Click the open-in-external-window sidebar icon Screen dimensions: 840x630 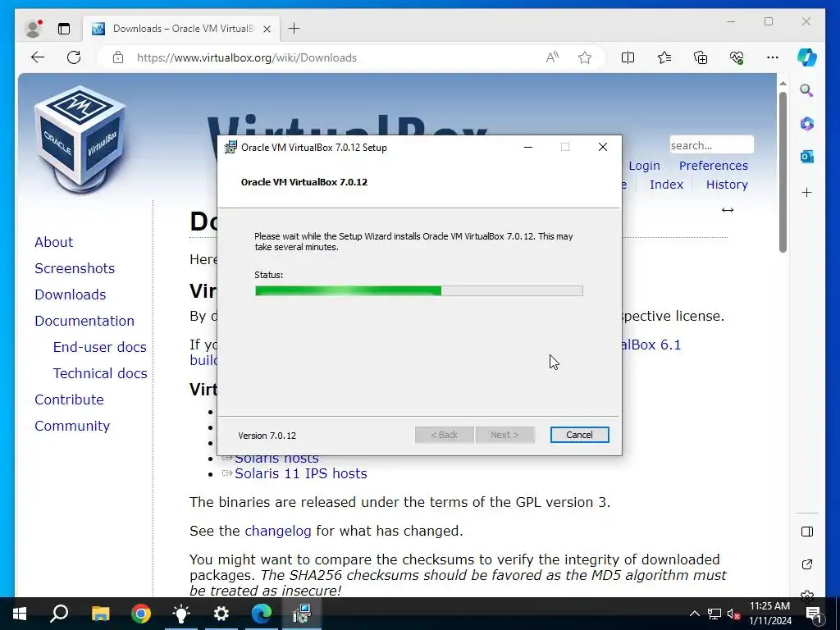[807, 564]
